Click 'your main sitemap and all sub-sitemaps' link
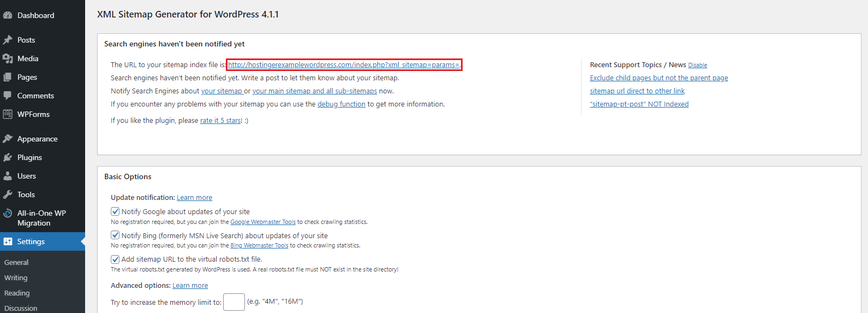Image resolution: width=868 pixels, height=313 pixels. [315, 91]
